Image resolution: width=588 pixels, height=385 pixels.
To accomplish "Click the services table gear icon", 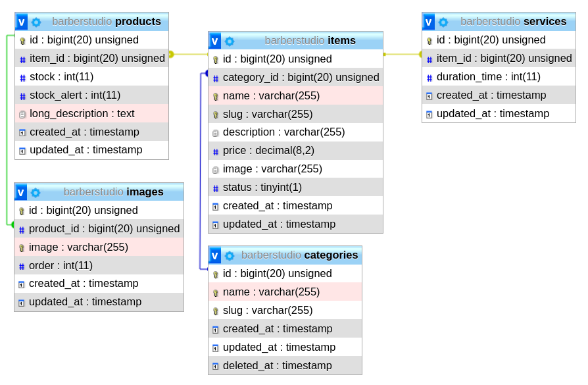I will (443, 22).
